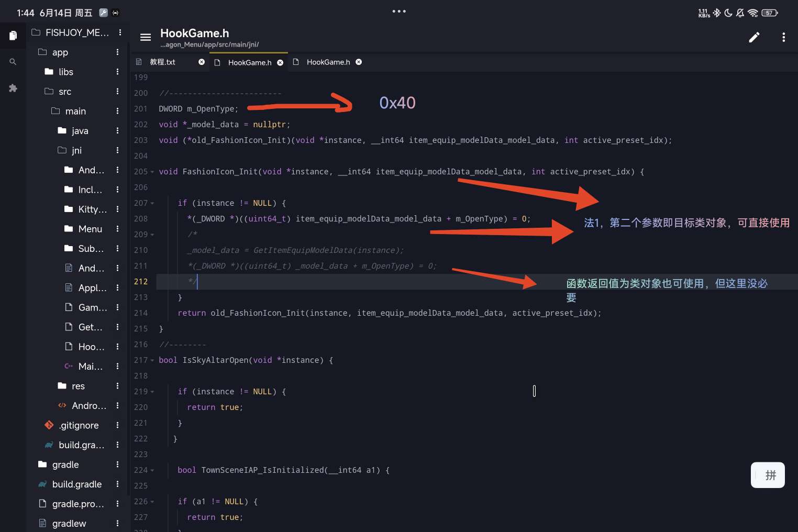Tap the Wi-Fi status icon

click(x=753, y=13)
